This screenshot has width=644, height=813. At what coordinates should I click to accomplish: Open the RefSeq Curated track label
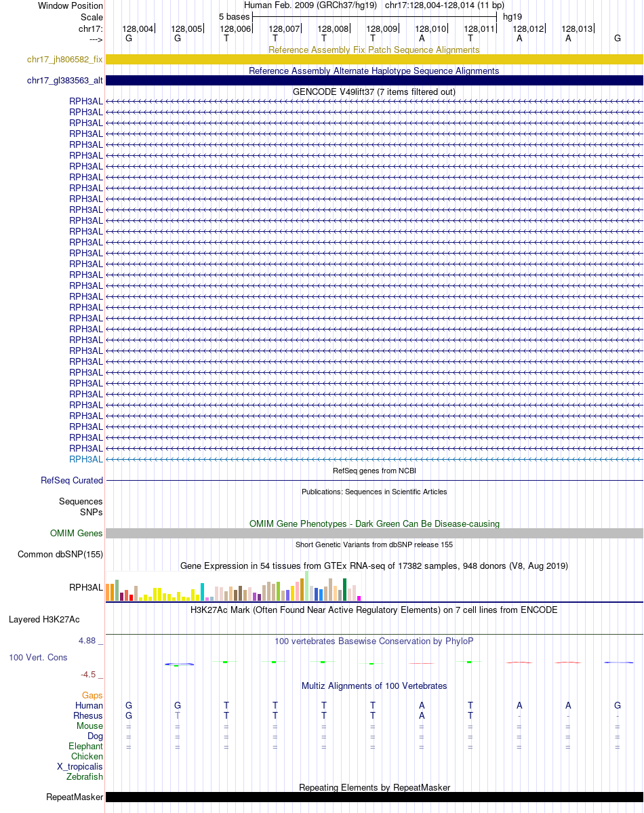(72, 481)
